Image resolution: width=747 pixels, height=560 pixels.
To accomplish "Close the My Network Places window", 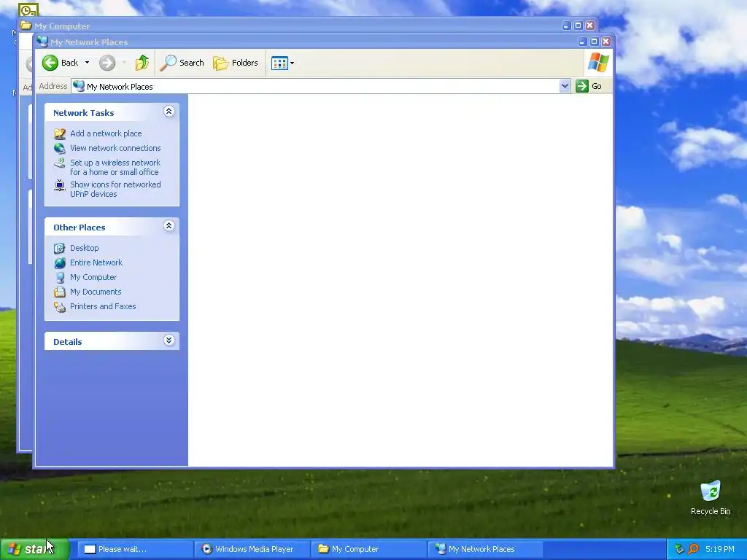I will (606, 42).
